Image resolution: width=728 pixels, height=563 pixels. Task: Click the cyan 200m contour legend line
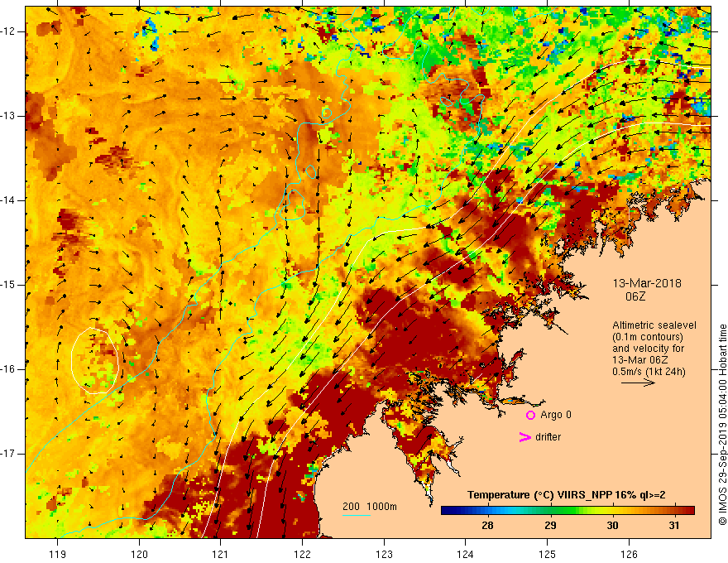pyautogui.click(x=356, y=516)
